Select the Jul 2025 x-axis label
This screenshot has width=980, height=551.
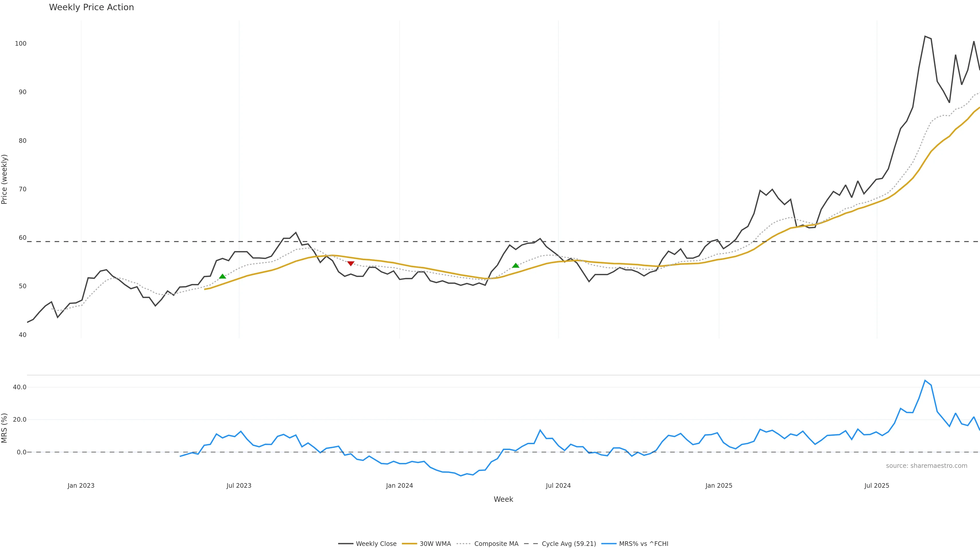(877, 486)
